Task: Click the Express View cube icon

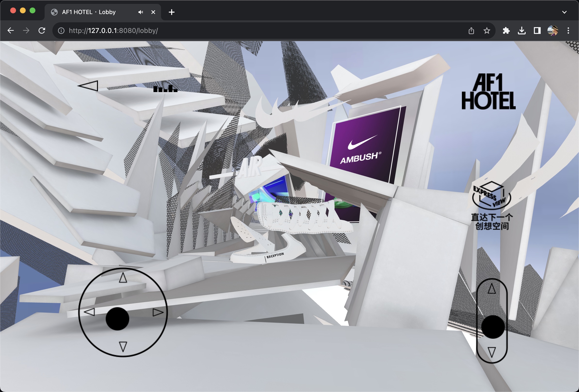Action: click(x=491, y=196)
